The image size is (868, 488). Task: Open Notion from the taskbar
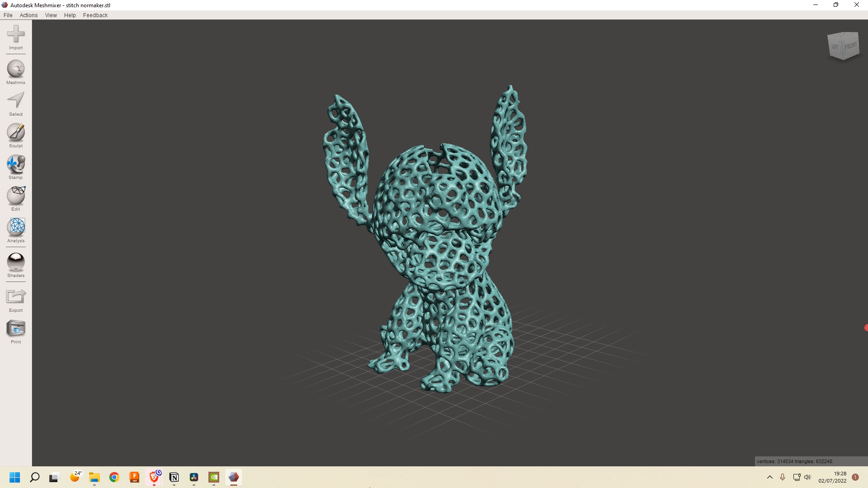(174, 478)
